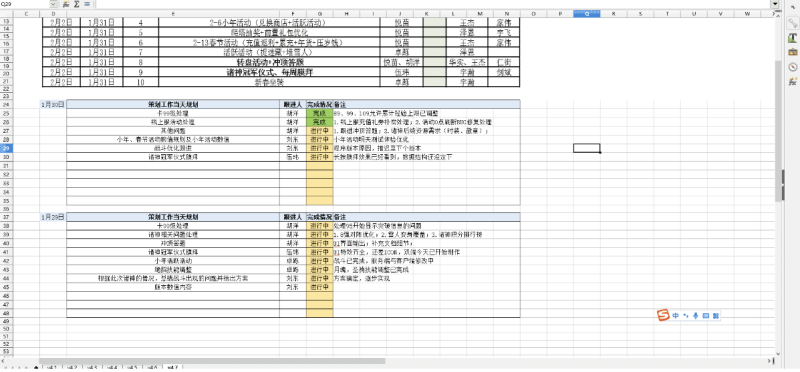
Task: Click cell 转盘活动+冲顶答题
Action: (269, 62)
